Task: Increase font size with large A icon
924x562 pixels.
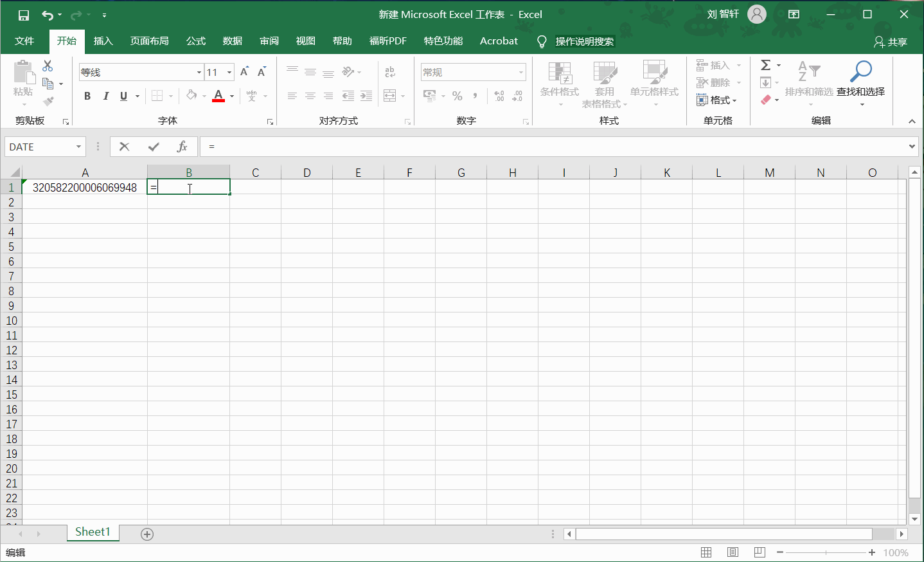Action: (x=244, y=72)
